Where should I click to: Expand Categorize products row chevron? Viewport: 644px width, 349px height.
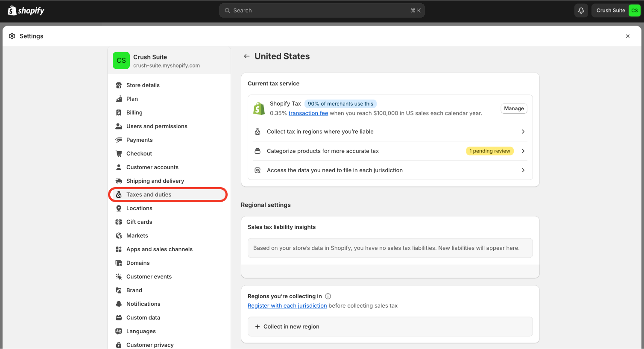point(523,151)
